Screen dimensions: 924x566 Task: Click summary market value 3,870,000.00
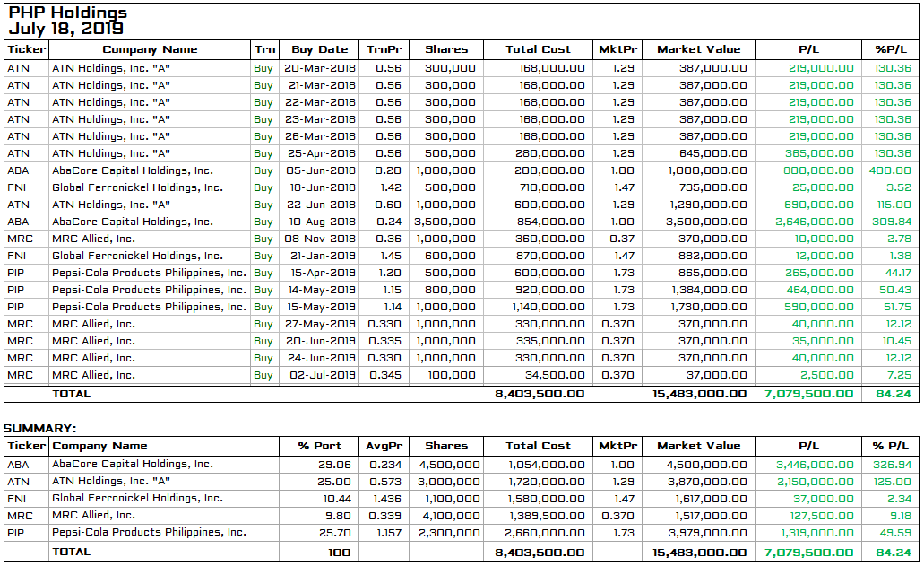tap(708, 483)
